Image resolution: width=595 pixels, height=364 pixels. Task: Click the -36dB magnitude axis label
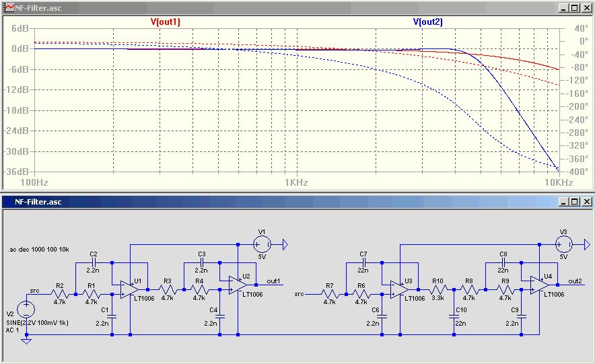[x=16, y=172]
